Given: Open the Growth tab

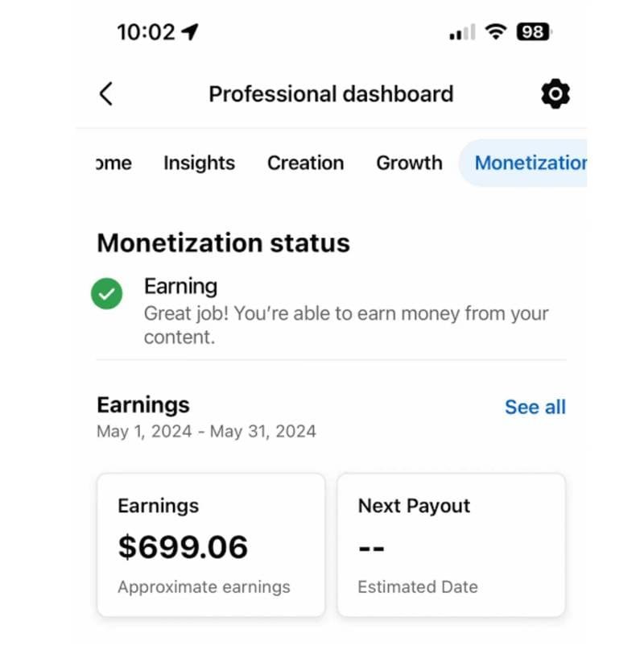Looking at the screenshot, I should 409,163.
